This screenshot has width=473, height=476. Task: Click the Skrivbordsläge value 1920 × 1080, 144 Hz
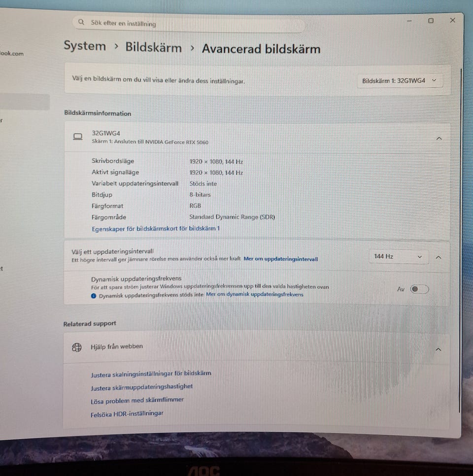pyautogui.click(x=216, y=162)
